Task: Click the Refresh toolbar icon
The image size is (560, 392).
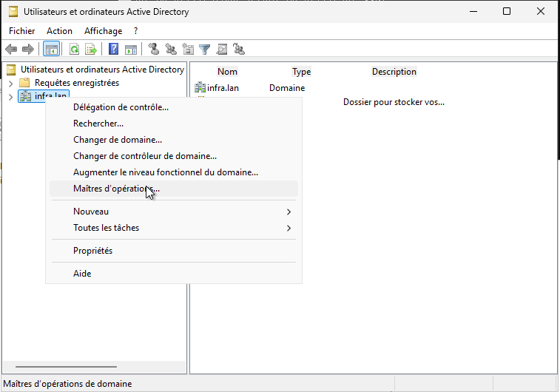Action: click(75, 50)
